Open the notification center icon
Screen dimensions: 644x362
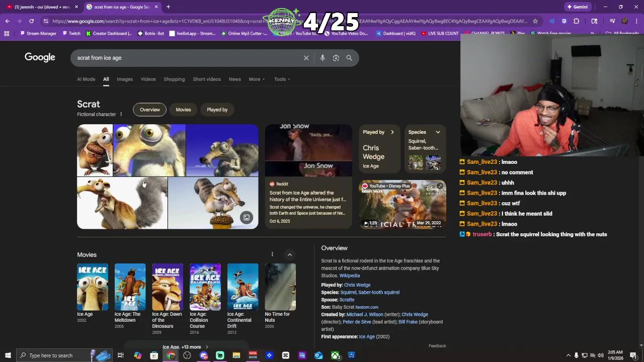point(633,355)
